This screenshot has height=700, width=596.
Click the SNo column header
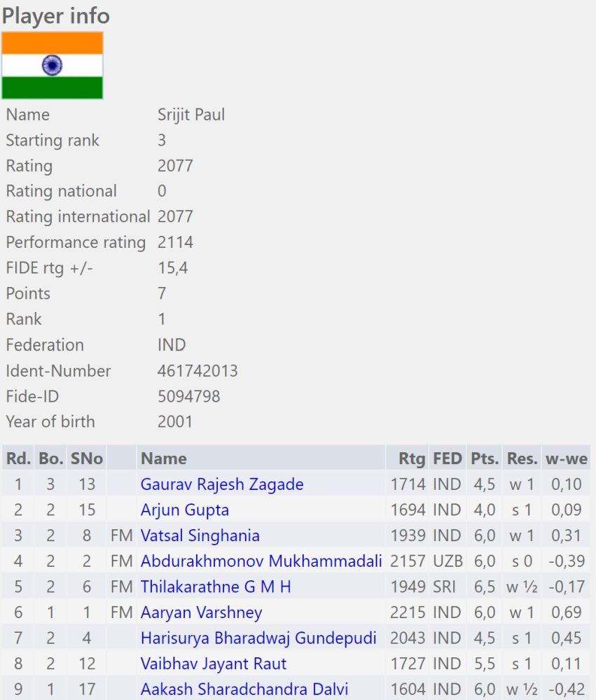[87, 458]
